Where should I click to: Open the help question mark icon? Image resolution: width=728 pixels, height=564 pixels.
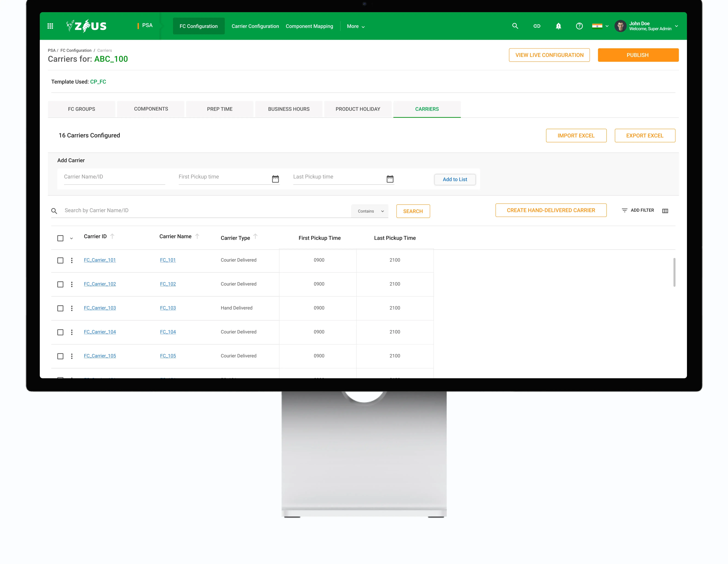pos(579,26)
